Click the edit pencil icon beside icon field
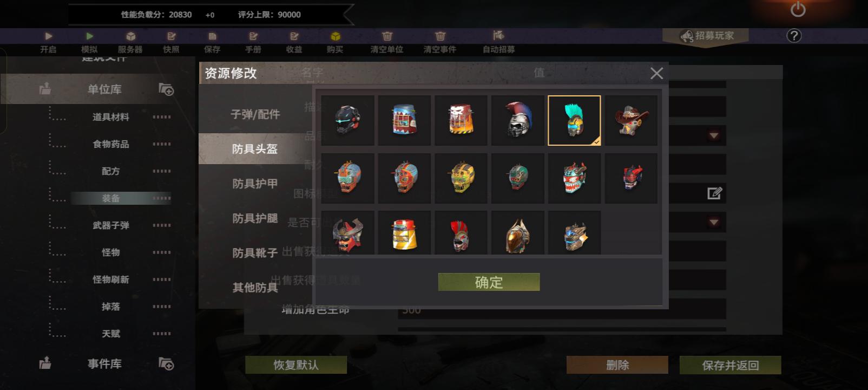Viewport: 868px width, 390px height. point(714,193)
